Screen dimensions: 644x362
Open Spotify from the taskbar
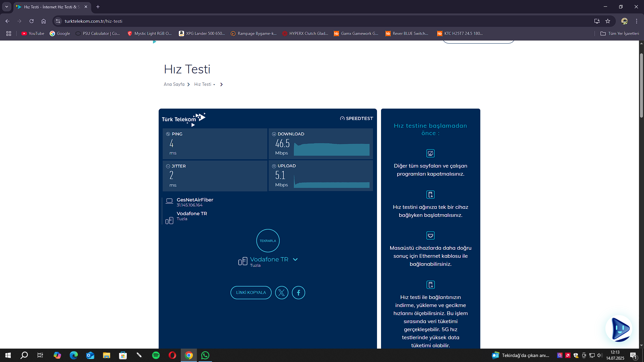(156, 355)
